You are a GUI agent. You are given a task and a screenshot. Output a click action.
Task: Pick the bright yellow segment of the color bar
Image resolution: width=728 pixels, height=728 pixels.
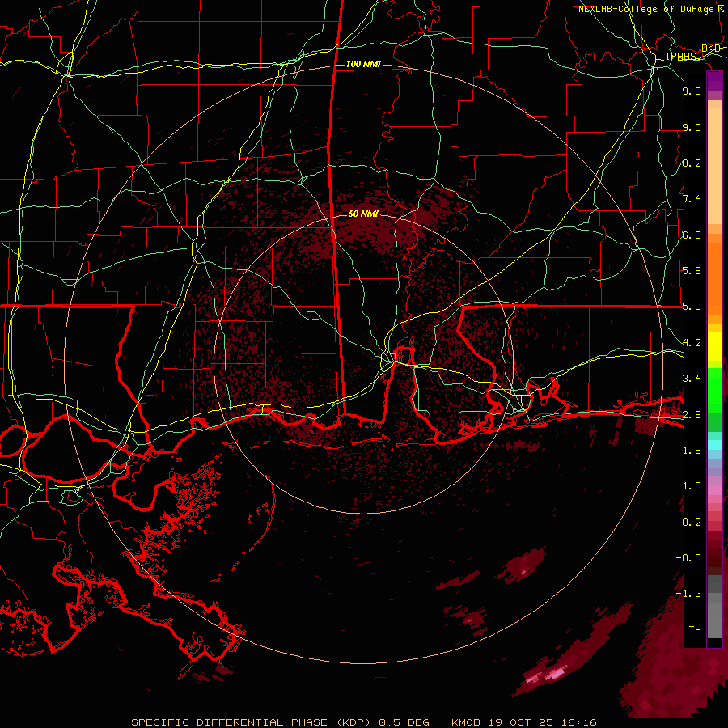(714, 346)
